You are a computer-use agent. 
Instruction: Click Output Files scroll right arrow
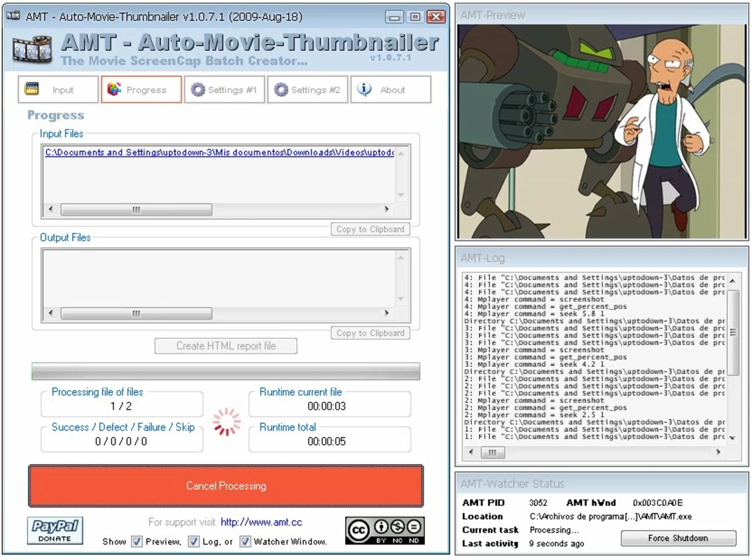387,313
